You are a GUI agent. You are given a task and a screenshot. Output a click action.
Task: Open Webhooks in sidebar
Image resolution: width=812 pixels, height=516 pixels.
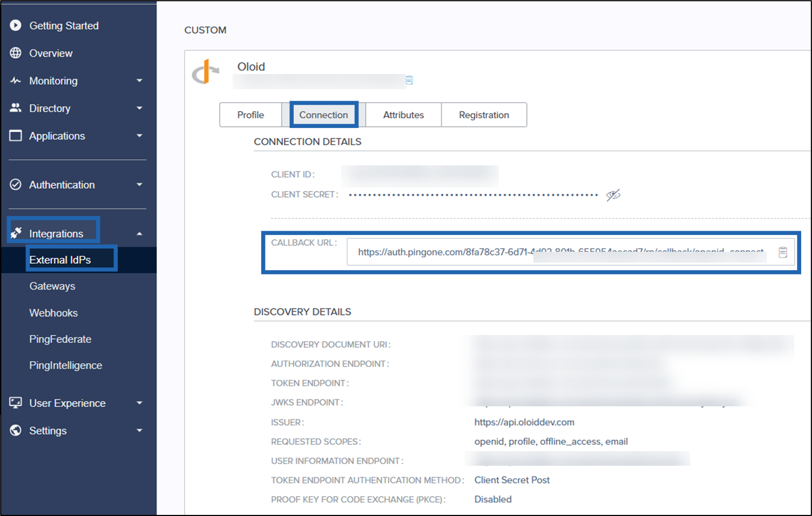[x=53, y=313]
